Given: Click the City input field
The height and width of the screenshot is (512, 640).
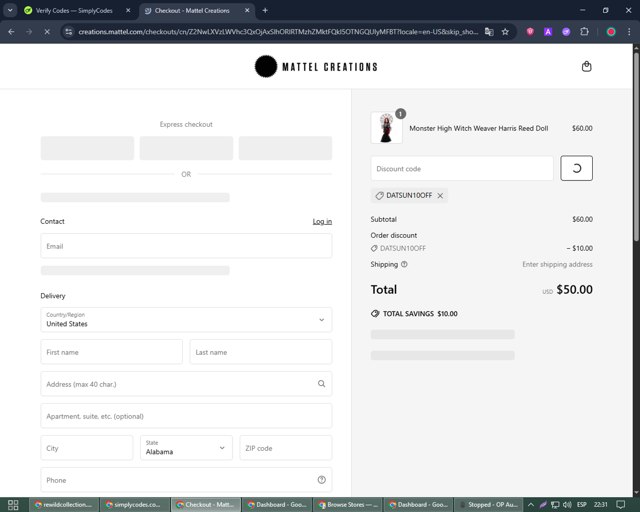Looking at the screenshot, I should 87,447.
